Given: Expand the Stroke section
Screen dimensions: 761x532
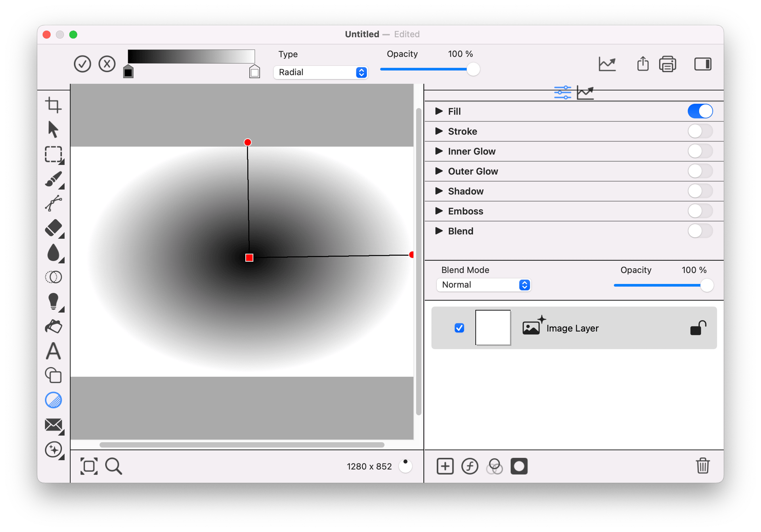Looking at the screenshot, I should (x=438, y=131).
